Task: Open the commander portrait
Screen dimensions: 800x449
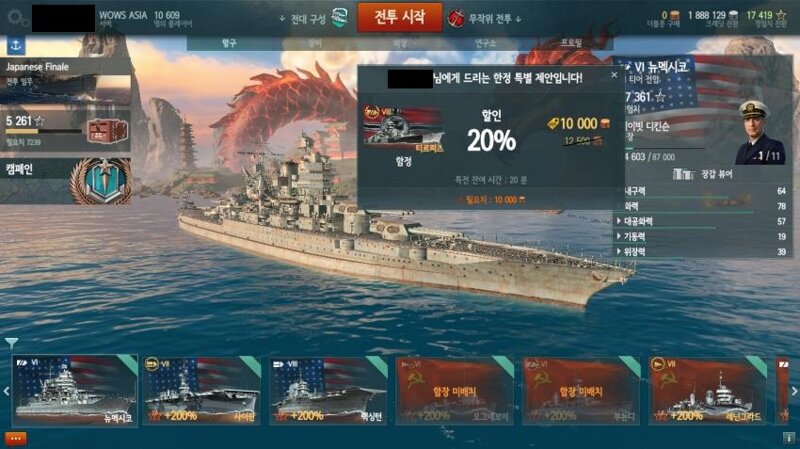Action: coord(759,132)
